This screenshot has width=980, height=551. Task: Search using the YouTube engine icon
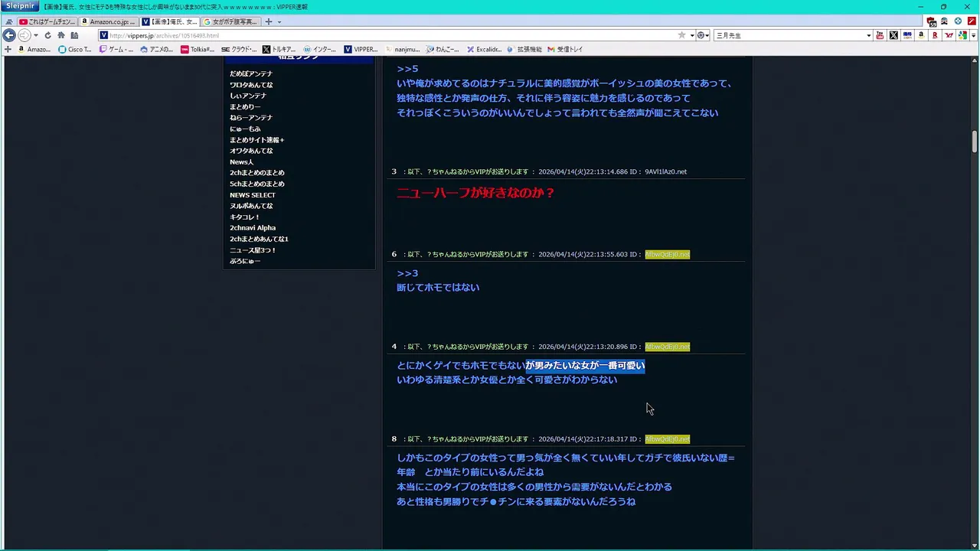click(880, 35)
